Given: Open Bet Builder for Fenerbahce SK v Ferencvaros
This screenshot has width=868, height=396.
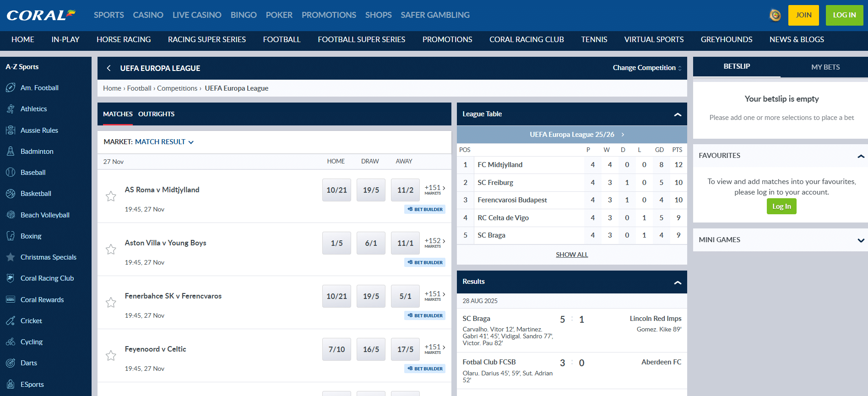Looking at the screenshot, I should (425, 315).
